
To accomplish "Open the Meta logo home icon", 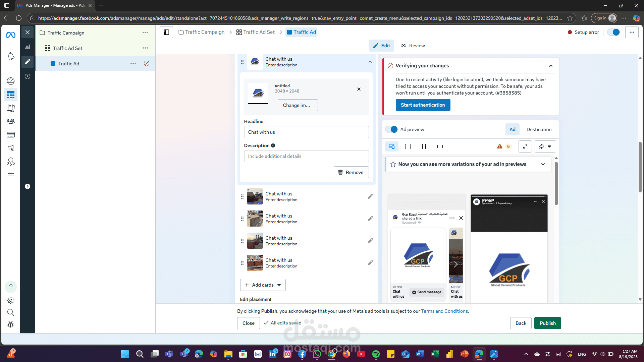I will point(11,35).
